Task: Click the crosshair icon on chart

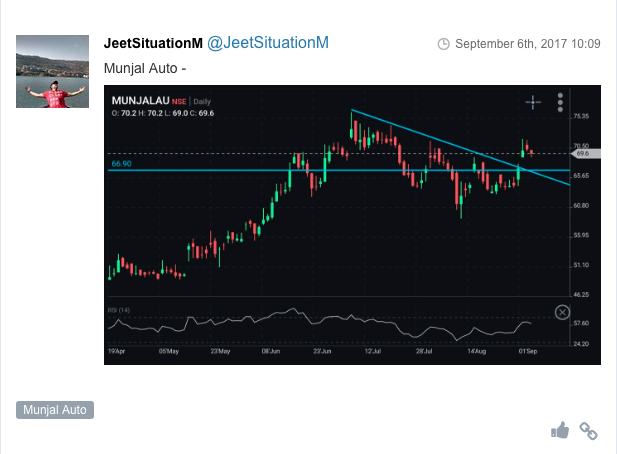Action: pos(533,102)
